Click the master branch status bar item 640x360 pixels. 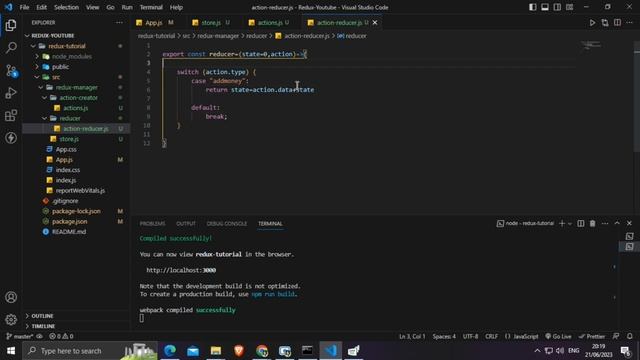pos(20,336)
